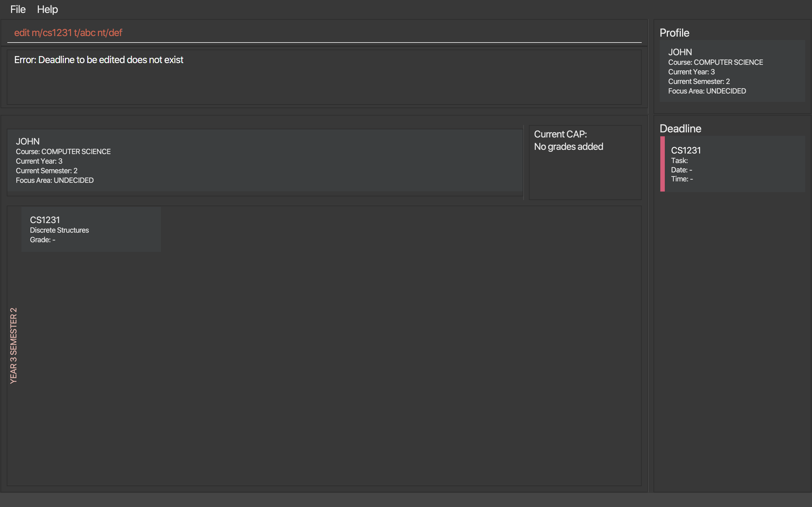The image size is (812, 507).
Task: Click the Task line in deadline card
Action: click(679, 161)
